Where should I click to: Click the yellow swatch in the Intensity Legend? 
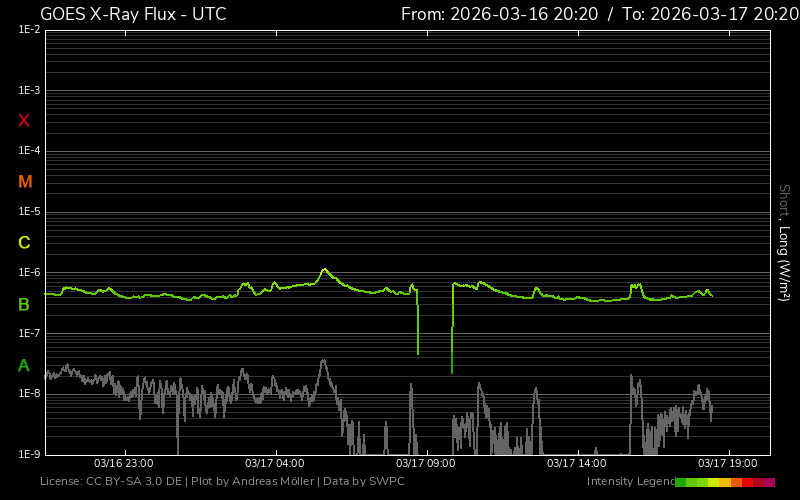coord(713,482)
